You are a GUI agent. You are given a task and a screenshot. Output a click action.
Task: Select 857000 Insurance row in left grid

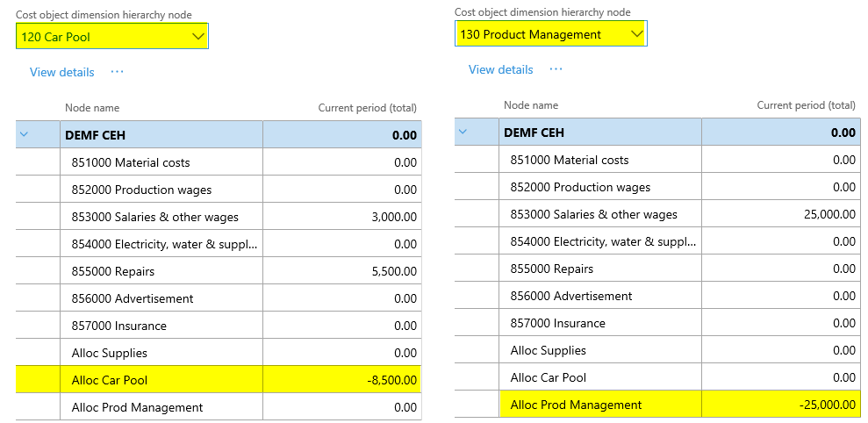(118, 326)
